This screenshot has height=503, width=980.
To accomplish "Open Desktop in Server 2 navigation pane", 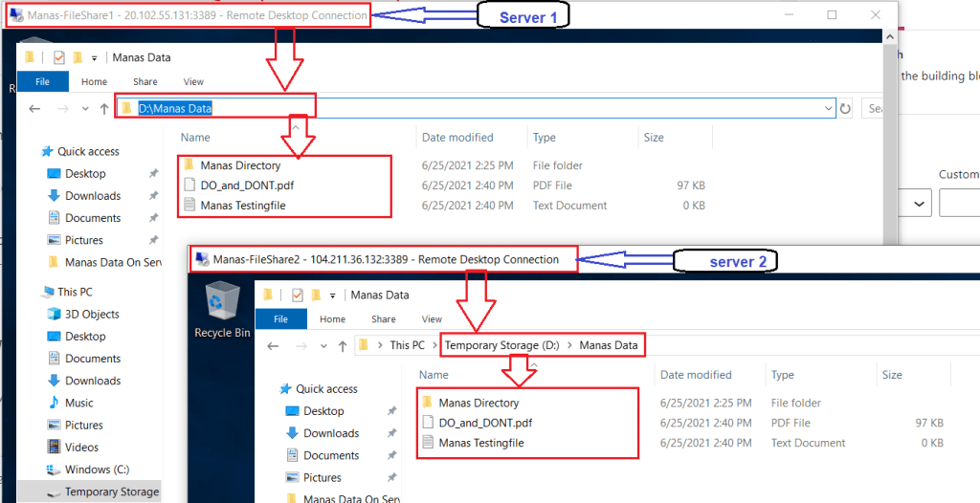I will [323, 411].
